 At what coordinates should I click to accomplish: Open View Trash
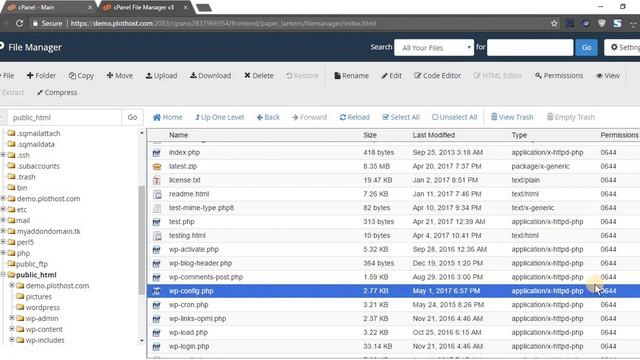point(512,117)
